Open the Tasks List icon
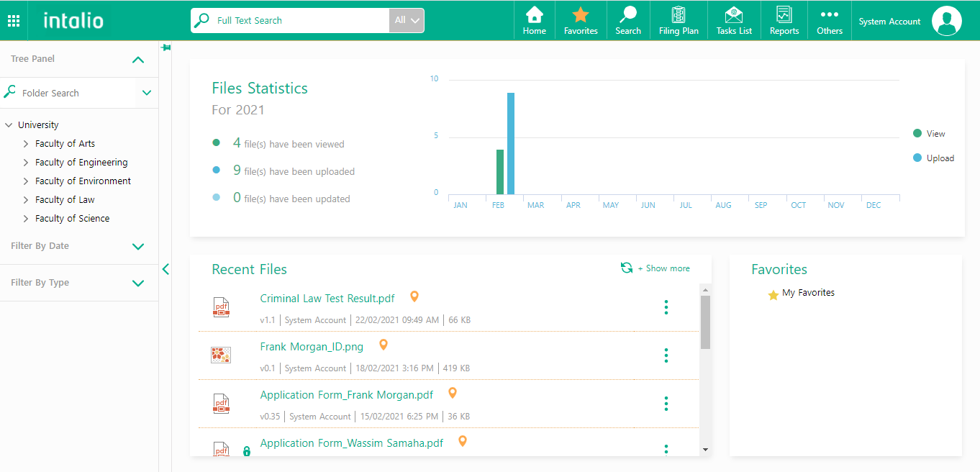This screenshot has width=980, height=472. point(732,19)
